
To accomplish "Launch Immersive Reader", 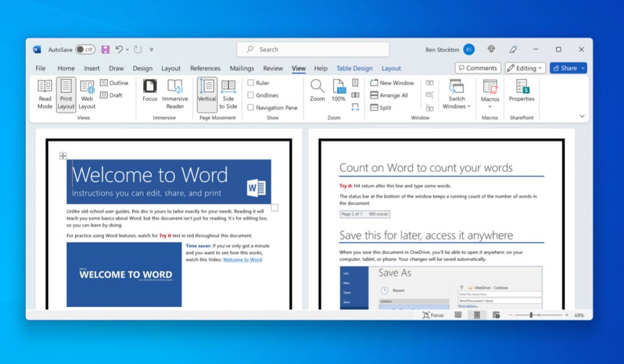I will click(x=175, y=94).
